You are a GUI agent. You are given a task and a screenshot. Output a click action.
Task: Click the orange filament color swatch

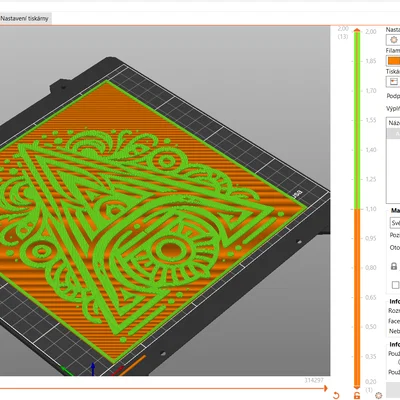393,61
